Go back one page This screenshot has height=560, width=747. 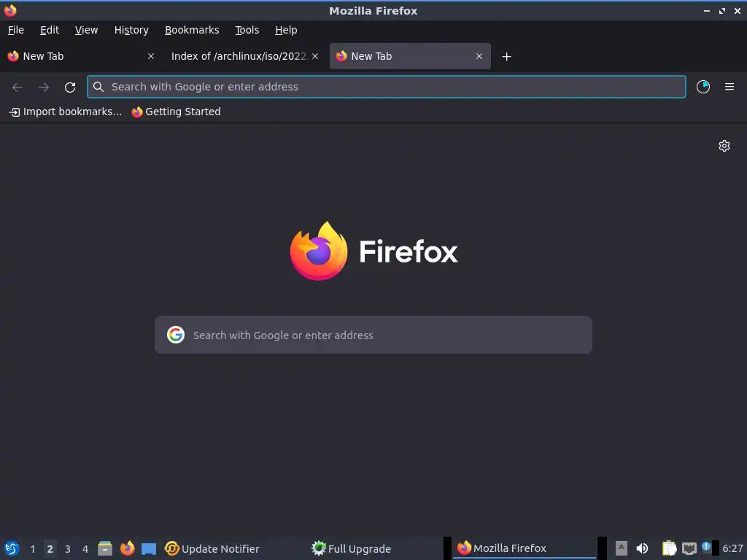[x=18, y=87]
